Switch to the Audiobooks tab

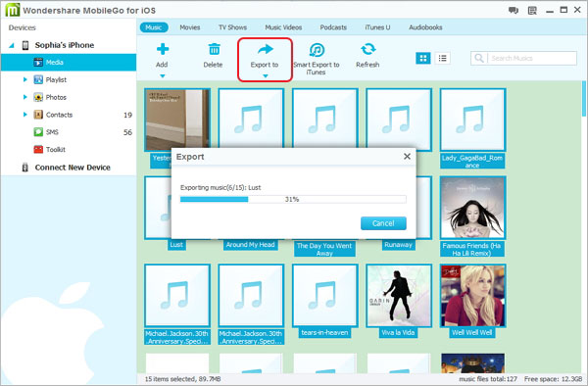click(425, 27)
